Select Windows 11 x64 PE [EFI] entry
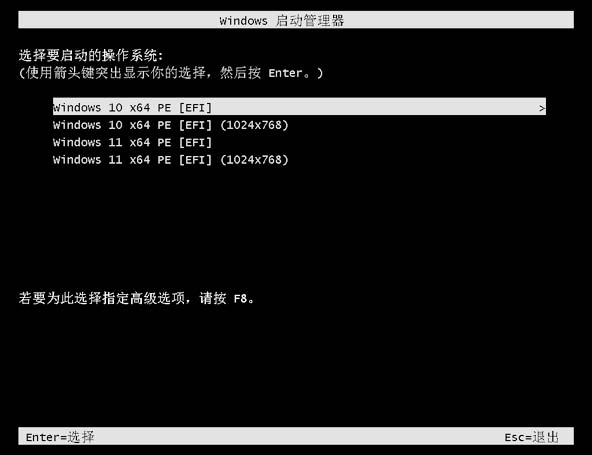The width and height of the screenshot is (592, 455). pos(133,142)
